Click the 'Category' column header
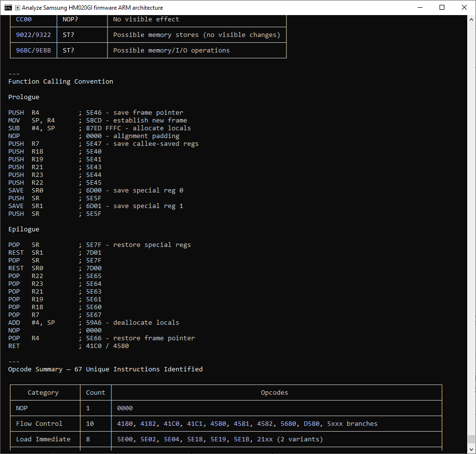The image size is (476, 454). click(43, 392)
